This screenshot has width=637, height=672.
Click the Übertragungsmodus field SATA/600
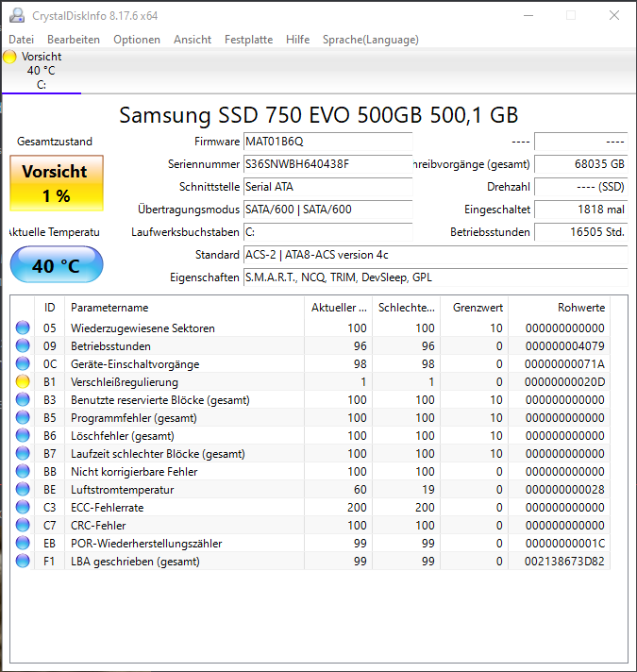click(328, 210)
